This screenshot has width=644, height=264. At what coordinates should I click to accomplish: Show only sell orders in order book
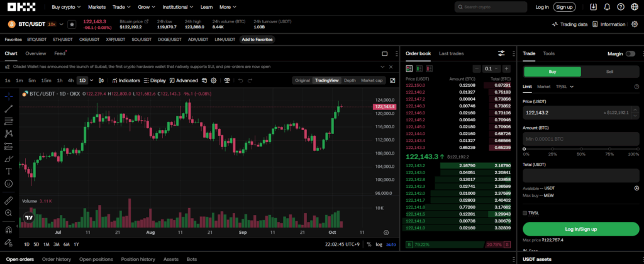430,69
